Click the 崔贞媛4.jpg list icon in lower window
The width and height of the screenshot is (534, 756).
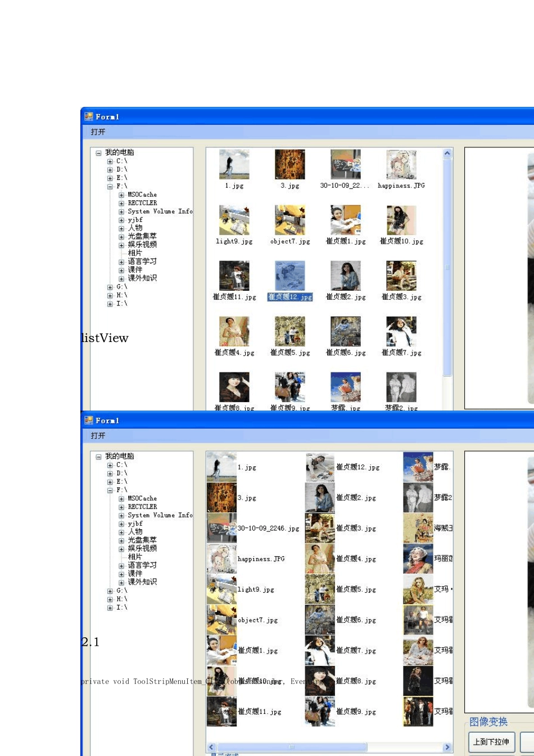320,558
